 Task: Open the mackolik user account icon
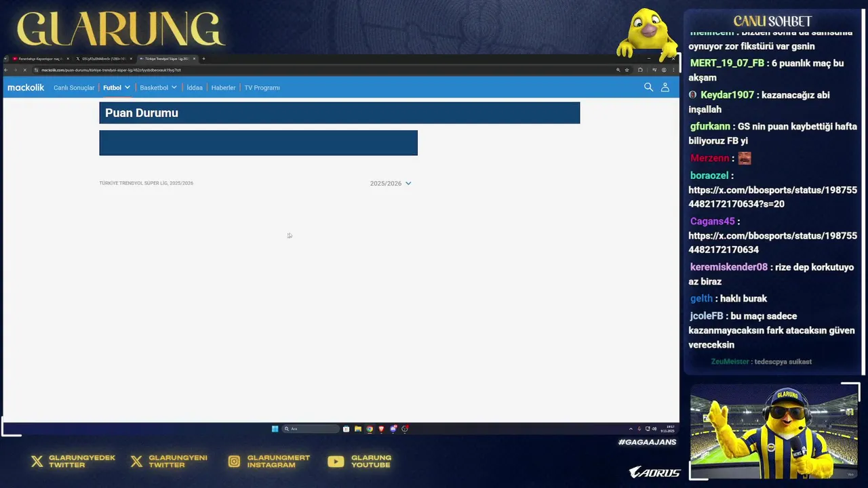tap(665, 87)
